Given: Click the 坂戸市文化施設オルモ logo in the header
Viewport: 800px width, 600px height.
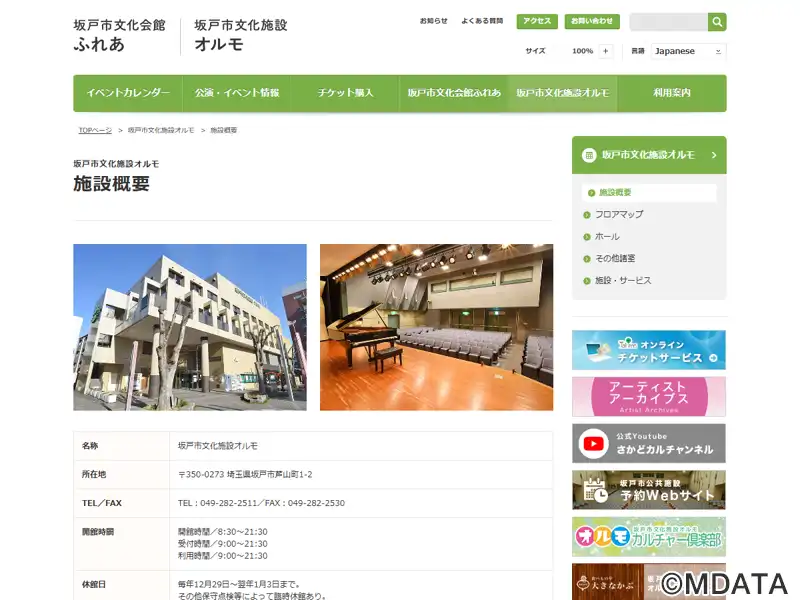Looking at the screenshot, I should pos(241,36).
